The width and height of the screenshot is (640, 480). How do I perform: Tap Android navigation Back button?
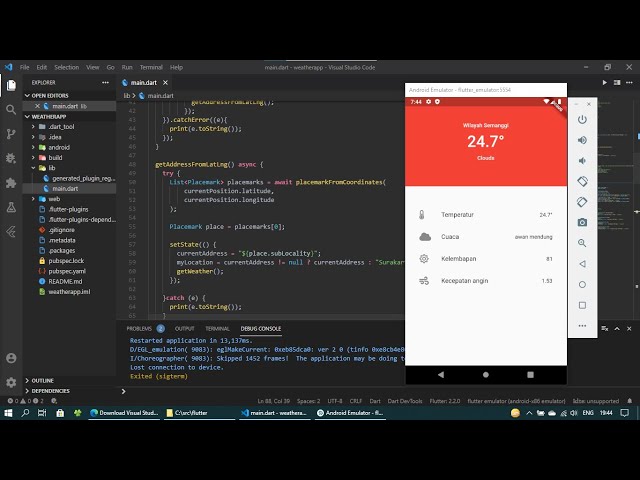coord(441,375)
